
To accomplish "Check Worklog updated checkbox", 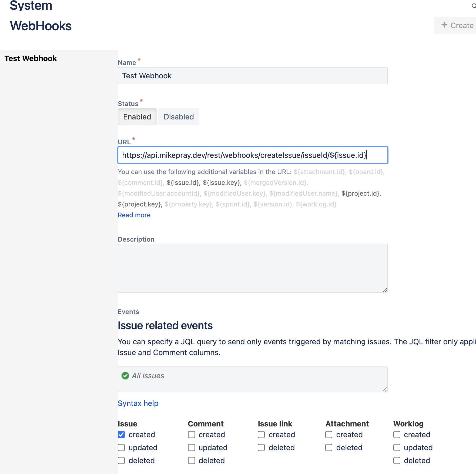I will tap(397, 448).
